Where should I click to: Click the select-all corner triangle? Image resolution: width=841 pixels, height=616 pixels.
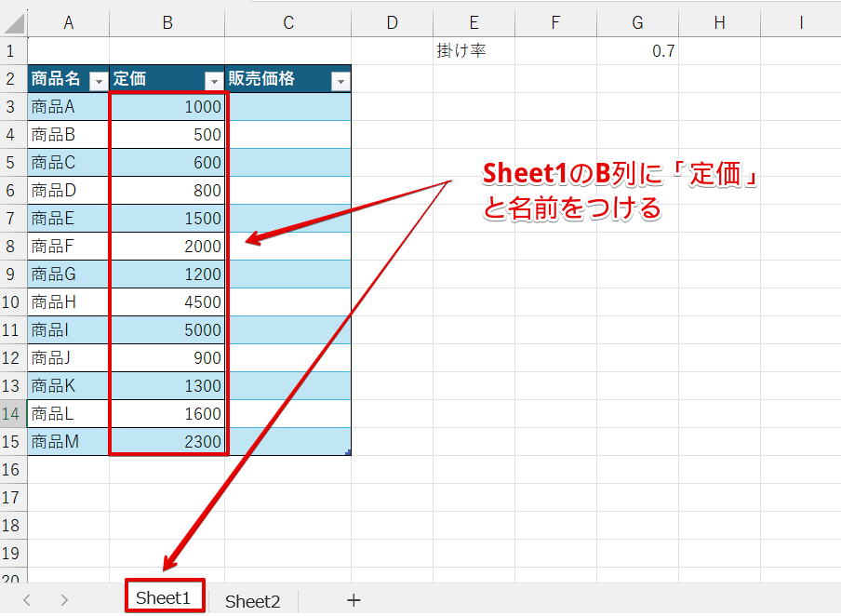click(x=13, y=23)
